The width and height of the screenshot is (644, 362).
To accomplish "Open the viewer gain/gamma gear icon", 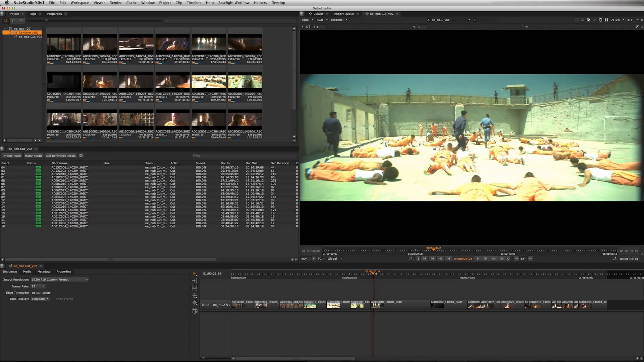I will coord(600,20).
